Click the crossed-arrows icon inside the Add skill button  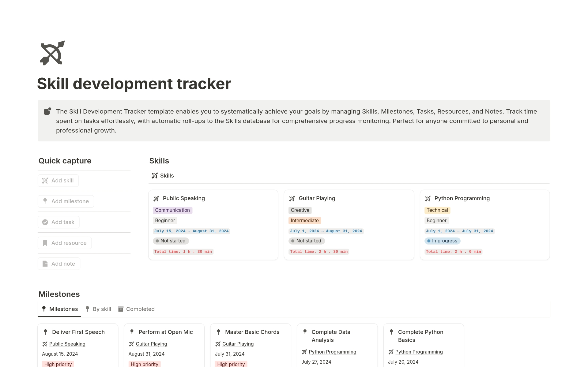pyautogui.click(x=45, y=181)
